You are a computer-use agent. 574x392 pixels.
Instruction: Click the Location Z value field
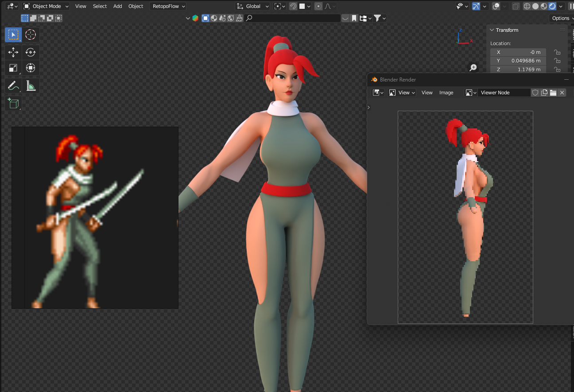pos(518,70)
